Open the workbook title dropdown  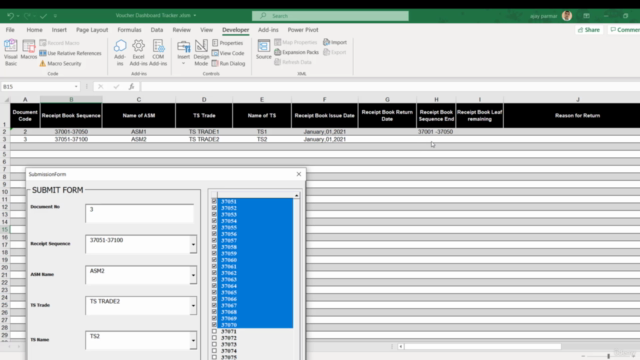(195, 16)
